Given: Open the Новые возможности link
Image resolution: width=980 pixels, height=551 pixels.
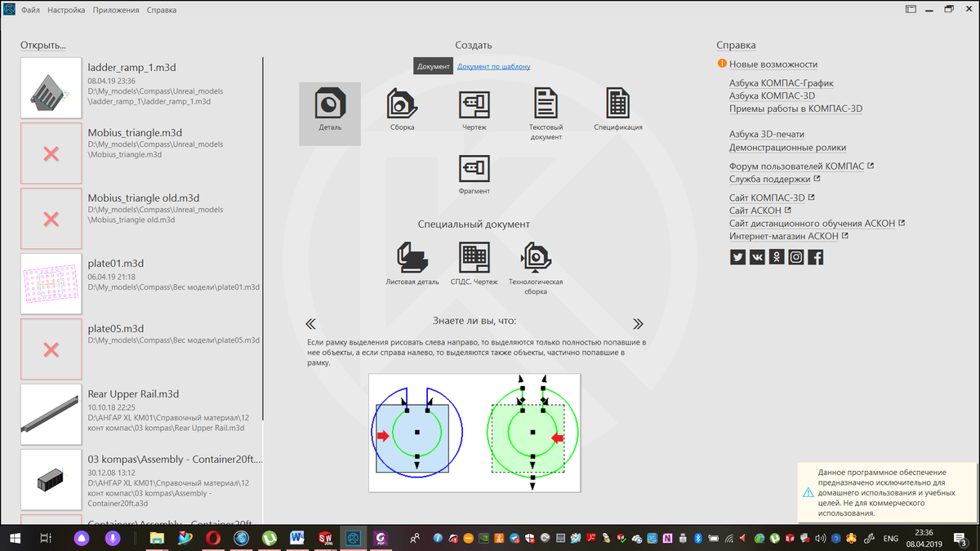Looking at the screenshot, I should [x=773, y=64].
